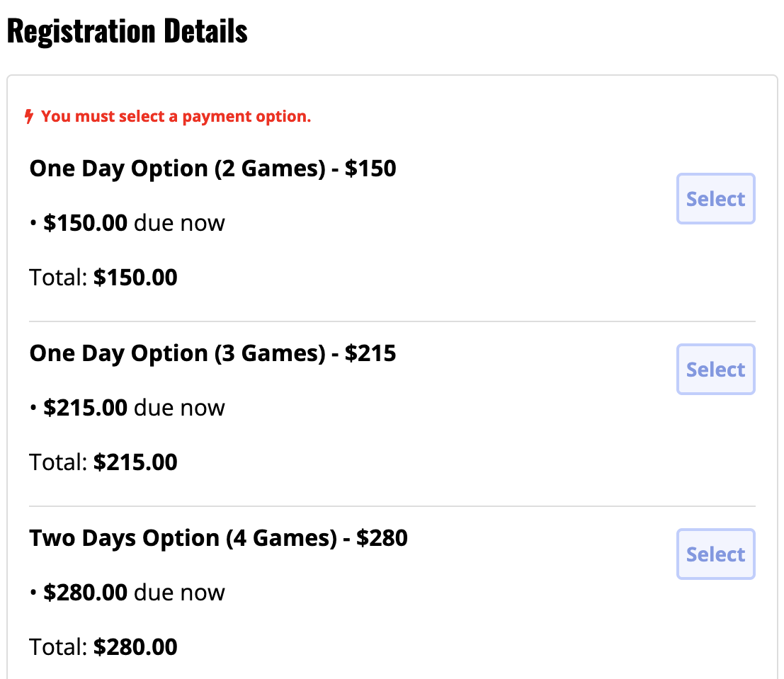Image resolution: width=784 pixels, height=679 pixels.
Task: Click the 'Total: $280.00' text
Action: click(x=103, y=647)
